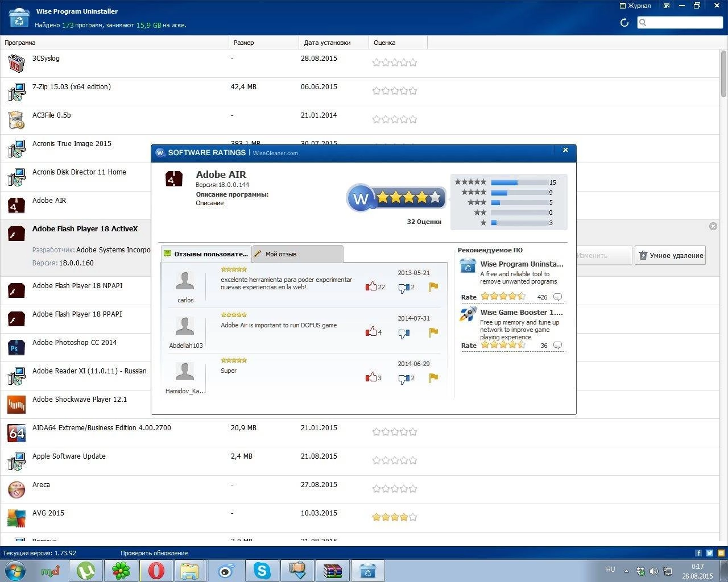Image resolution: width=728 pixels, height=582 pixels.
Task: Open the WiseCleaner.com link in the dialog title
Action: tap(275, 153)
